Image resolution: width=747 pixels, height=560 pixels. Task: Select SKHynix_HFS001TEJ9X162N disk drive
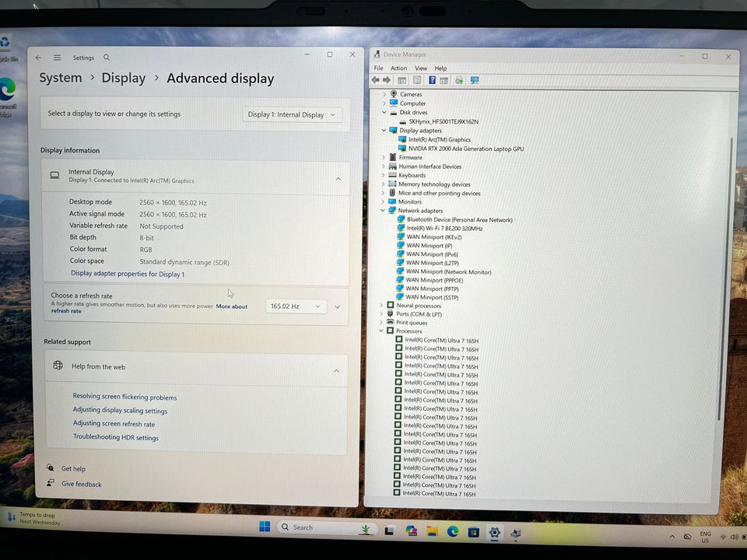tap(444, 121)
